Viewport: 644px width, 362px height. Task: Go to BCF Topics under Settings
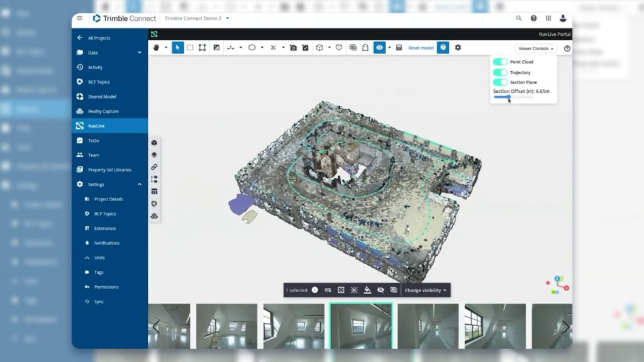tap(105, 214)
